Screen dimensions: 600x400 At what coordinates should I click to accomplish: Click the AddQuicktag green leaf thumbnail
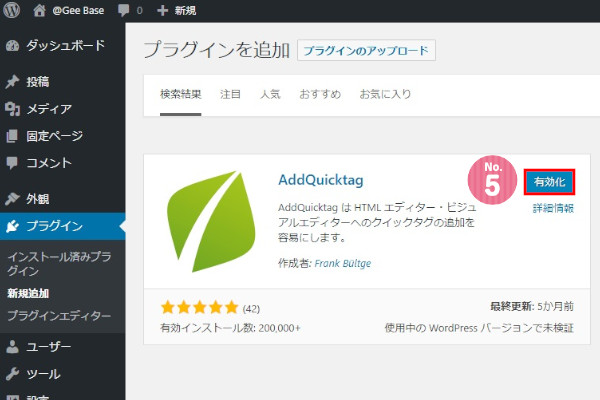(211, 221)
